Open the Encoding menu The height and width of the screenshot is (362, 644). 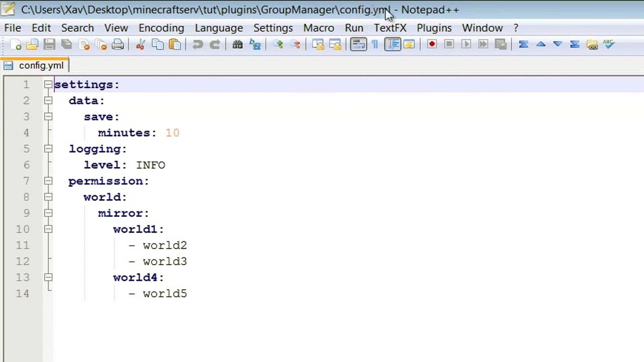tap(161, 28)
